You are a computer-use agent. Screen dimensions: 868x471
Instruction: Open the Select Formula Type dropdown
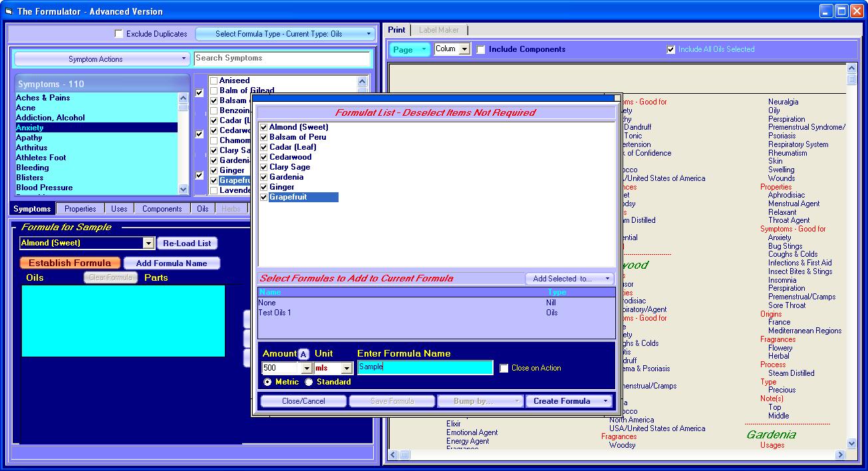point(286,33)
